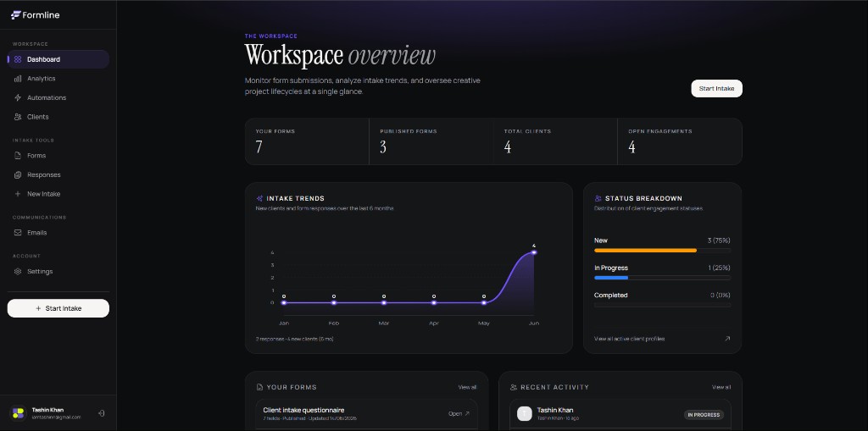Click the header Start Intake button
This screenshot has width=868, height=431.
tap(716, 89)
